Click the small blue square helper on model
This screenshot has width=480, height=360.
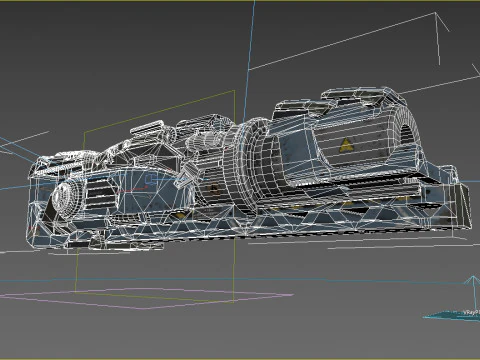click(151, 180)
